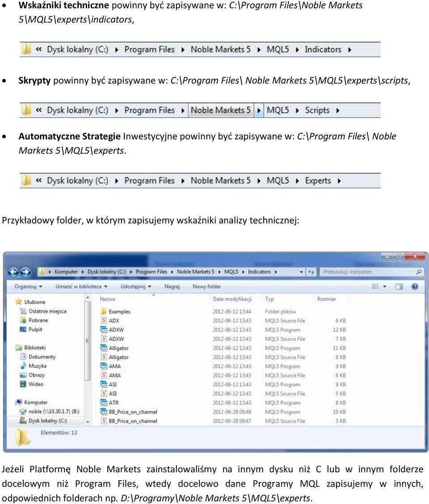Screen dimensions: 429x504
Task: Click Program Files in Explorer address bar
Action: 151,271
